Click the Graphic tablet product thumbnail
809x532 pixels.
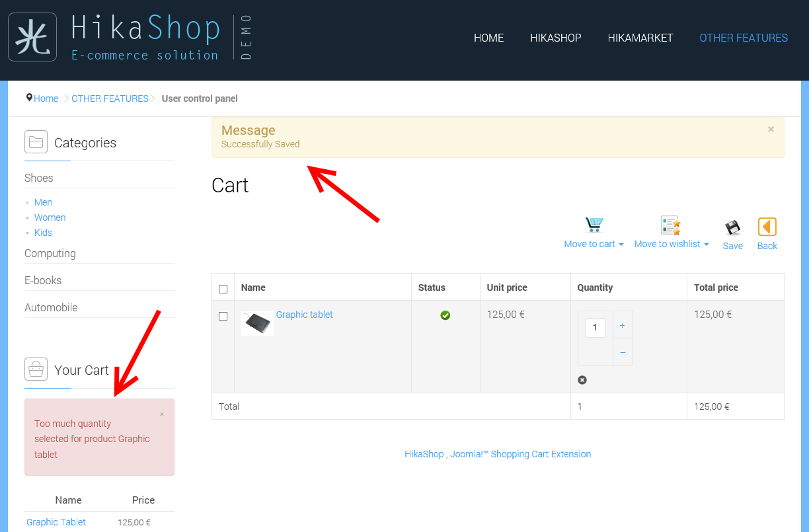click(258, 323)
